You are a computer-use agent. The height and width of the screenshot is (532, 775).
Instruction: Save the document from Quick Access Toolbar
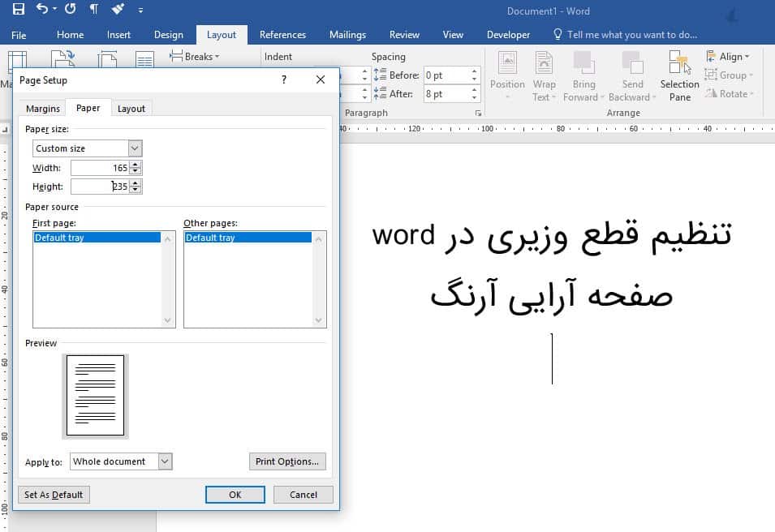pyautogui.click(x=18, y=9)
